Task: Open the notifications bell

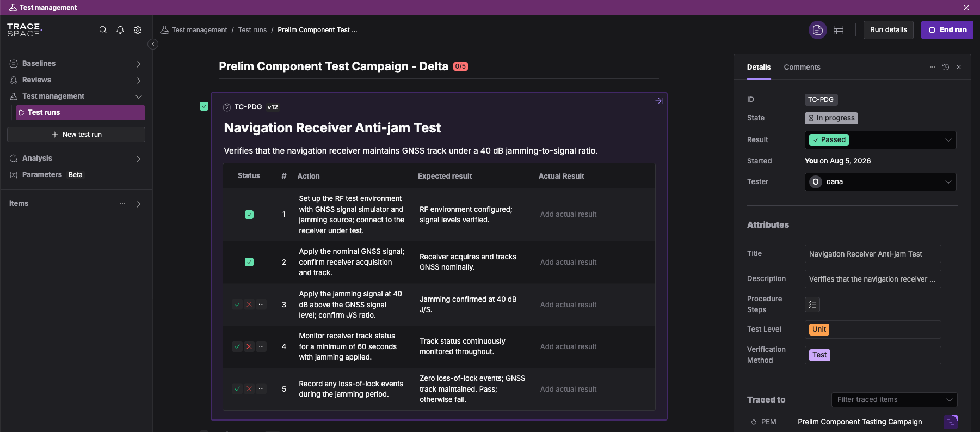Action: pyautogui.click(x=120, y=30)
